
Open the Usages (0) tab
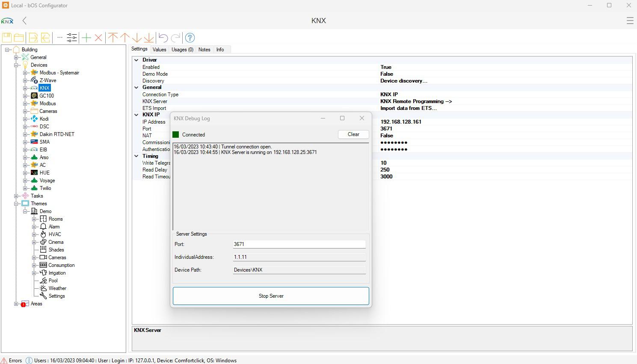[x=182, y=50]
